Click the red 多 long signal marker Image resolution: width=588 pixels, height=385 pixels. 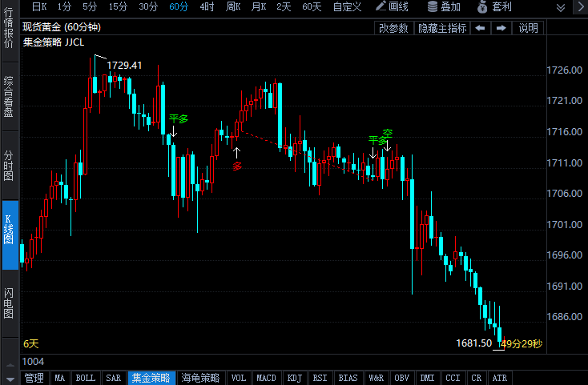point(237,166)
